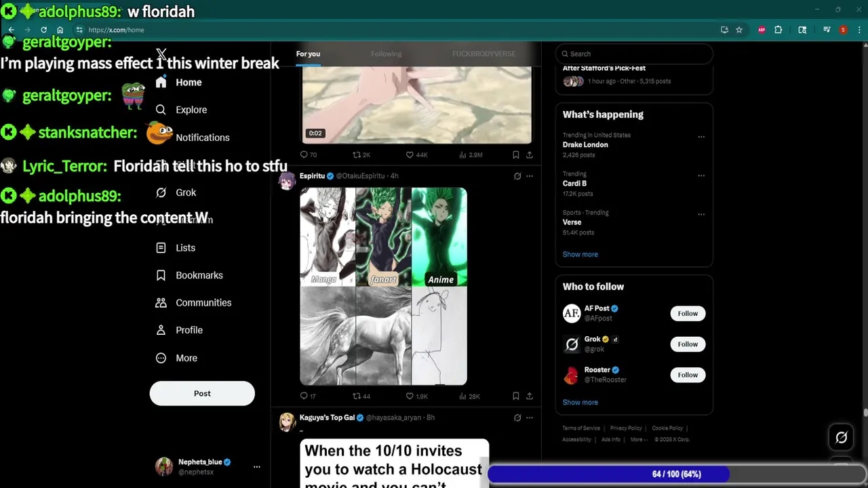The width and height of the screenshot is (868, 488).
Task: Open options for Verse trend
Action: 701,214
